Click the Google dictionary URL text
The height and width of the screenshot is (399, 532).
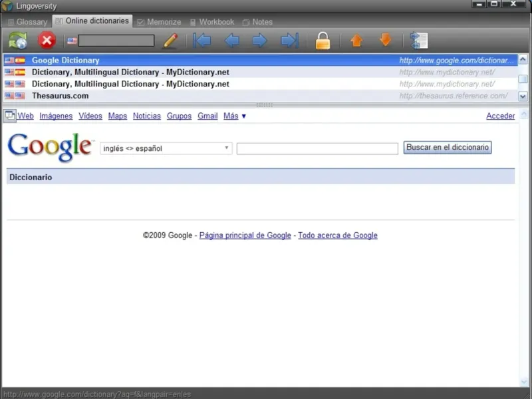click(456, 61)
